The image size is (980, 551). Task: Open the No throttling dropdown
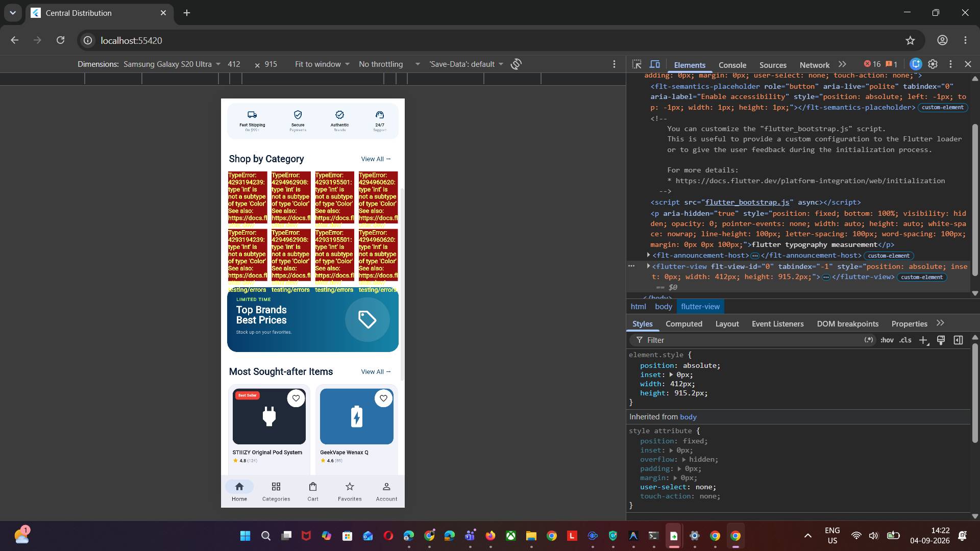pos(389,64)
